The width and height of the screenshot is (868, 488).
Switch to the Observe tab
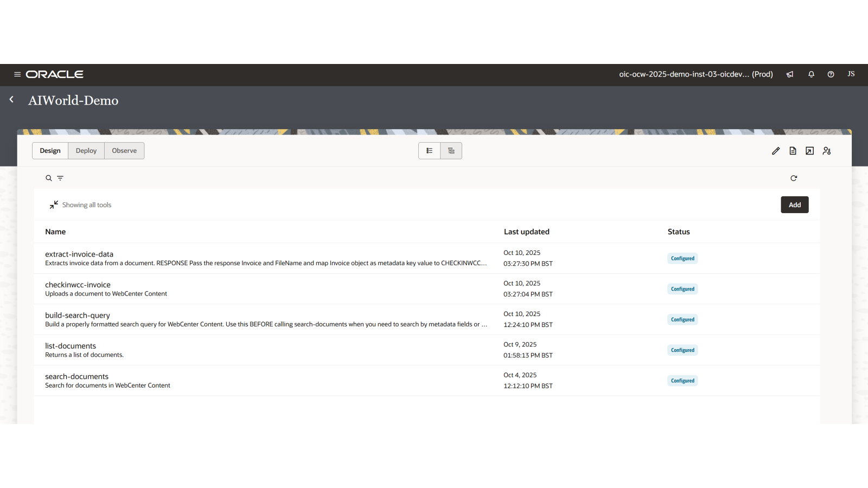(124, 150)
